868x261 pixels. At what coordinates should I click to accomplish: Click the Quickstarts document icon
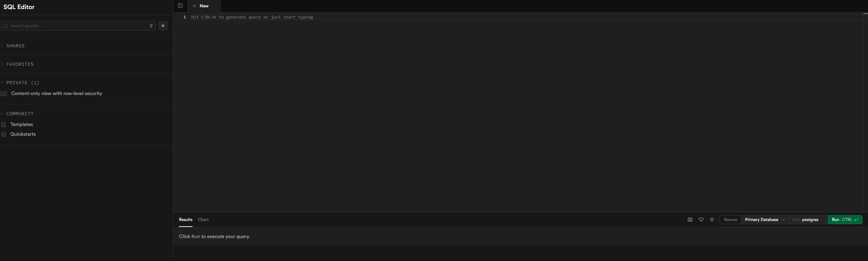4,134
